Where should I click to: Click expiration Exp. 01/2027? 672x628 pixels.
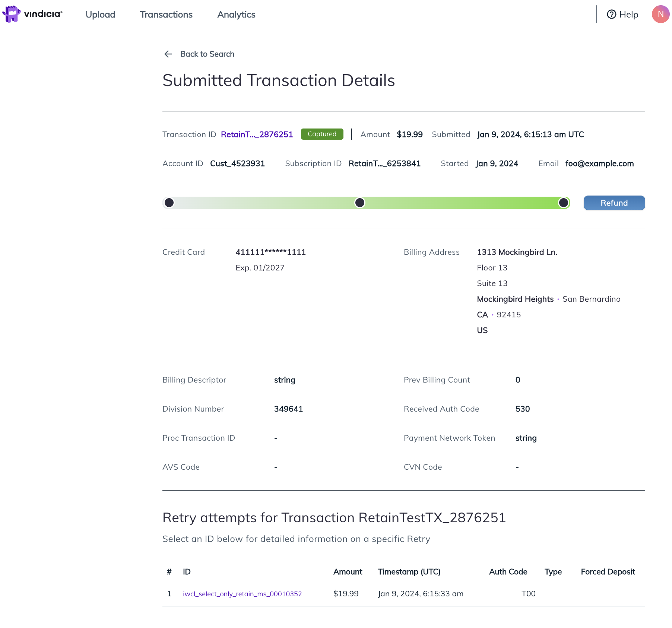[260, 268]
